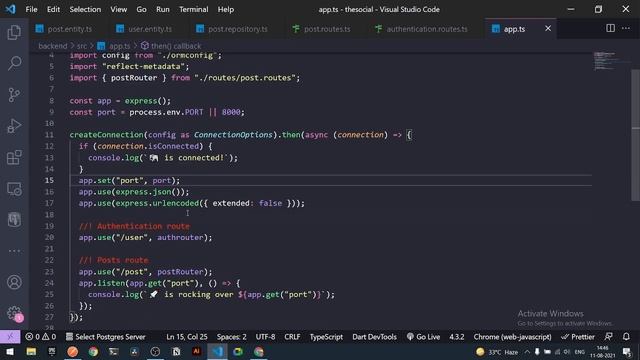Click line number 11 in the gutter

click(x=49, y=135)
